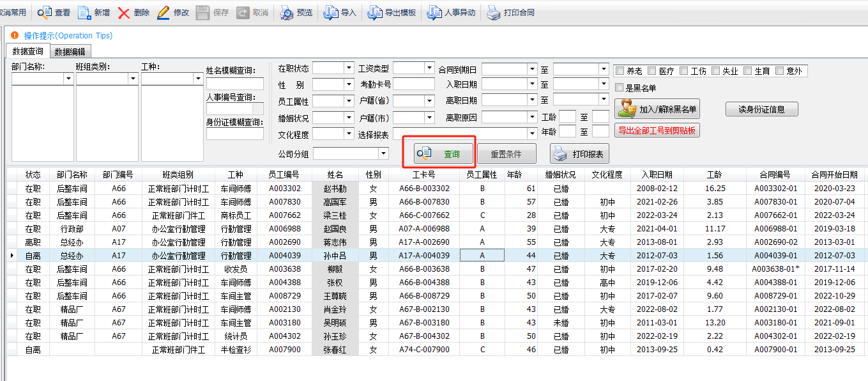Click the orange Operation Tips info icon
Image resolution: width=868 pixels, height=381 pixels.
point(15,36)
